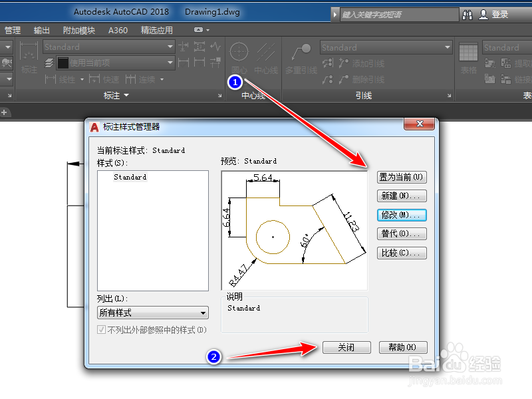Expand the 标注 panel title arrow
The image size is (532, 399).
[x=126, y=95]
